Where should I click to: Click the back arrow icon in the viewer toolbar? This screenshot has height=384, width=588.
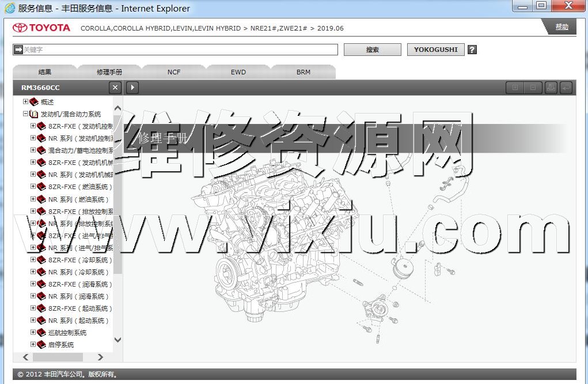tap(566, 88)
